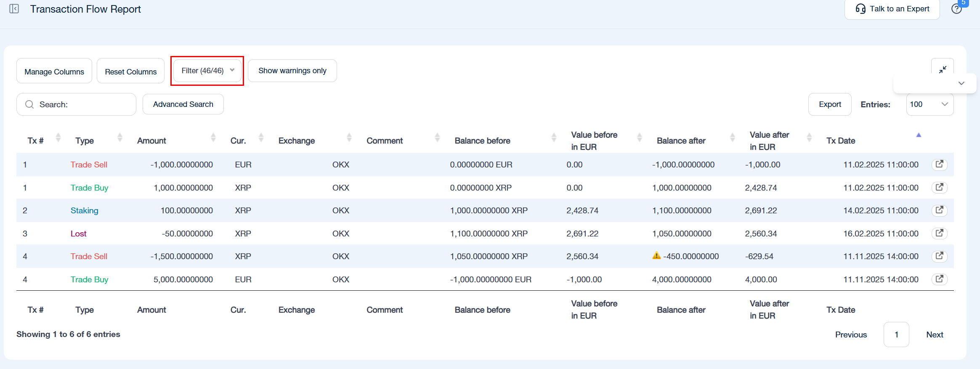Click the Export button
The image size is (980, 369).
[x=830, y=104]
